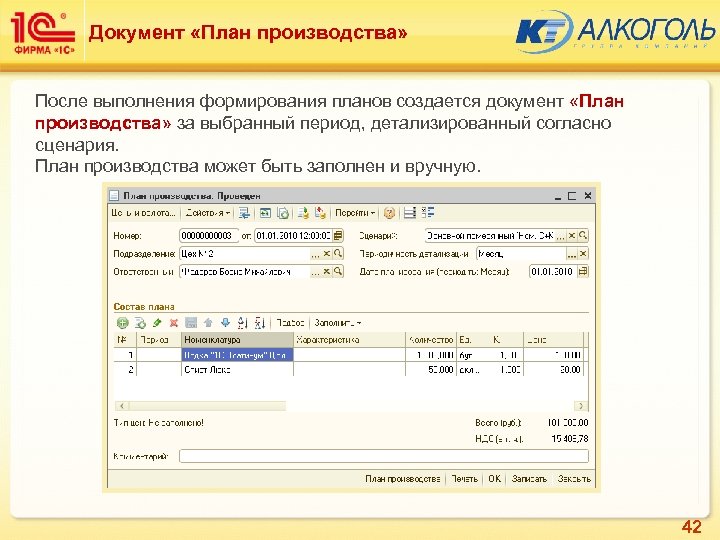The height and width of the screenshot is (540, 720).
Task: Click the ellipsis selector in Сценарий field
Action: (560, 236)
